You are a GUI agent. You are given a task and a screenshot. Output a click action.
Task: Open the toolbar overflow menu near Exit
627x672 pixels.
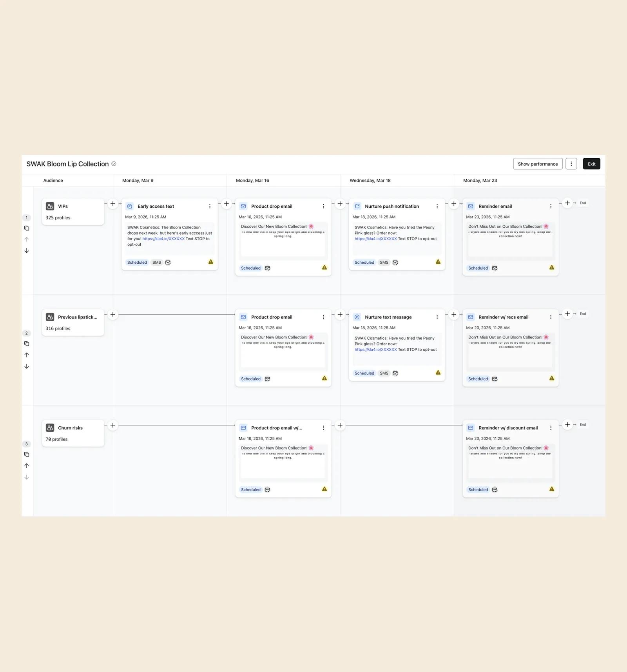tap(571, 164)
